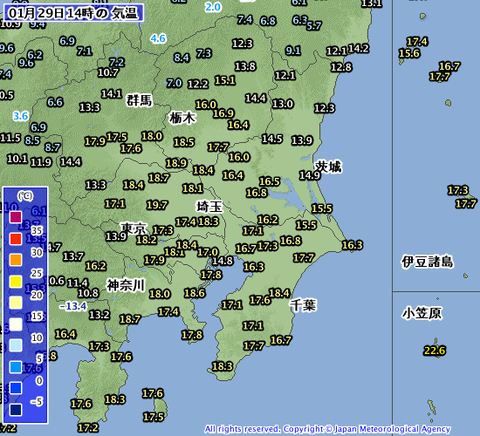Click the magenta swatch above 35 in legend
The image size is (480, 436).
(x=16, y=217)
